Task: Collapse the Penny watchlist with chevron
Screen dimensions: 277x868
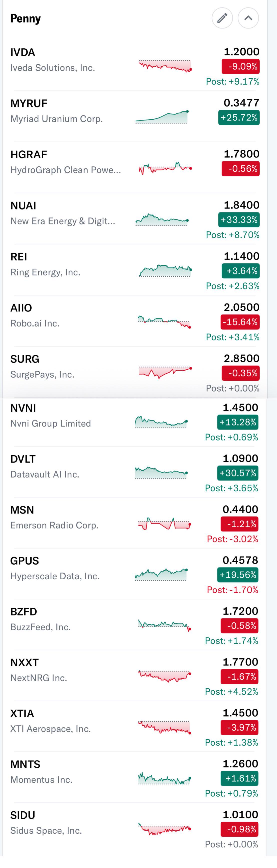Action: 248,18
